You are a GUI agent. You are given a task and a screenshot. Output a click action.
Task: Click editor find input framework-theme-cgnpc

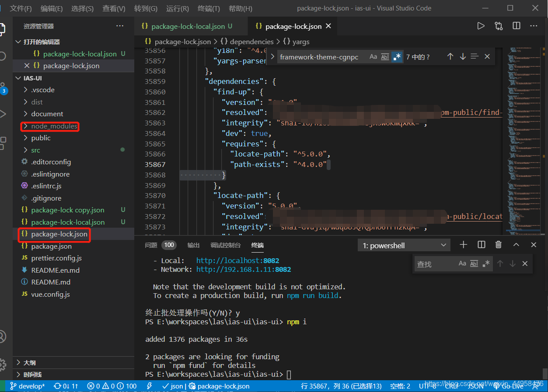[x=322, y=57]
